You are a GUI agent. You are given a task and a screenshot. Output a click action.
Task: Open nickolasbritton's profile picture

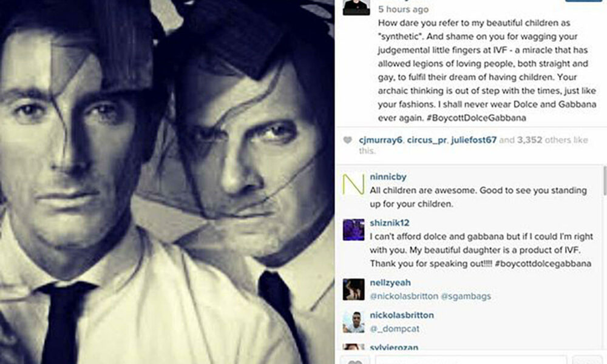coord(353,322)
